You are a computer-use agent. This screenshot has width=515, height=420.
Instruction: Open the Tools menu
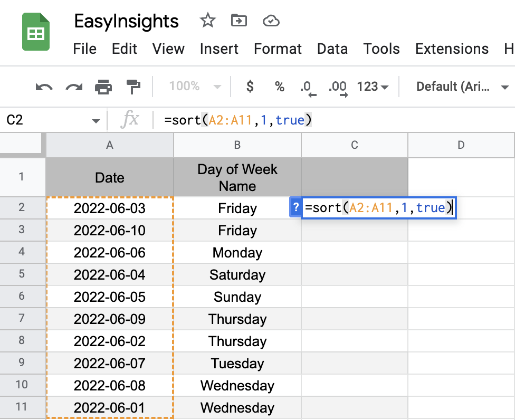[382, 49]
